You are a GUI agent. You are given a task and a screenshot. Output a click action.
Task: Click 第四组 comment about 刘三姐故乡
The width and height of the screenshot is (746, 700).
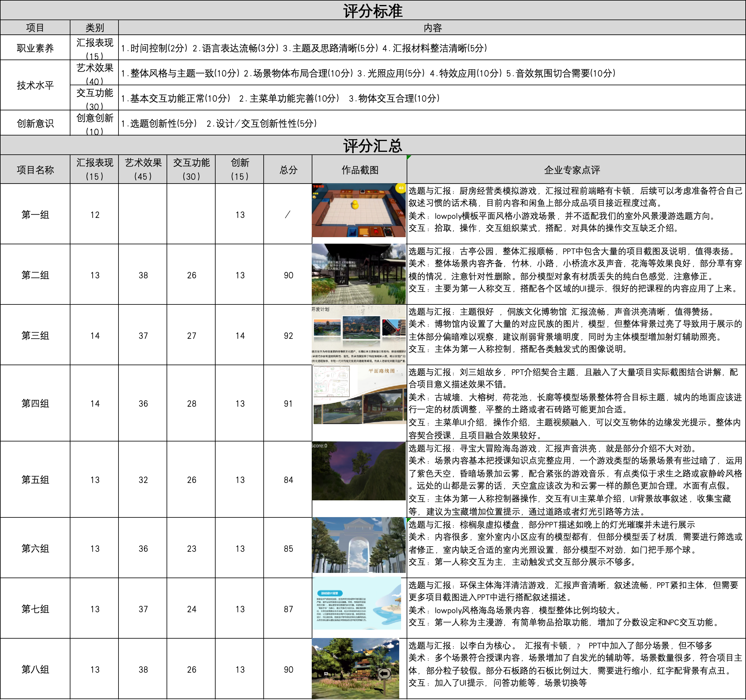[x=576, y=403]
